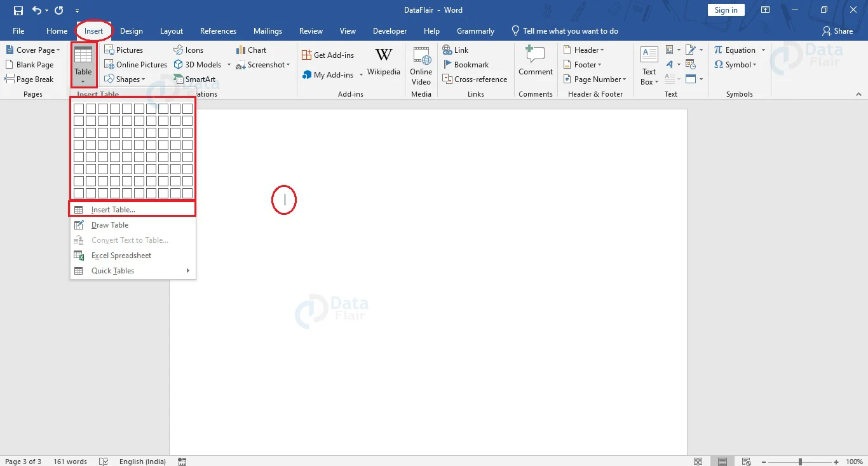Choose Insert Table... from the menu
Screen dimensions: 868x466
[133, 209]
